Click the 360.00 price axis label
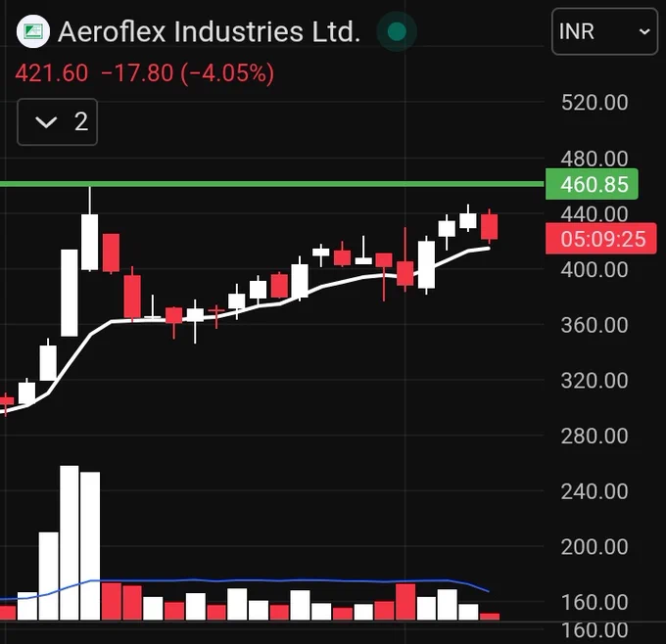The image size is (666, 644). (x=595, y=325)
